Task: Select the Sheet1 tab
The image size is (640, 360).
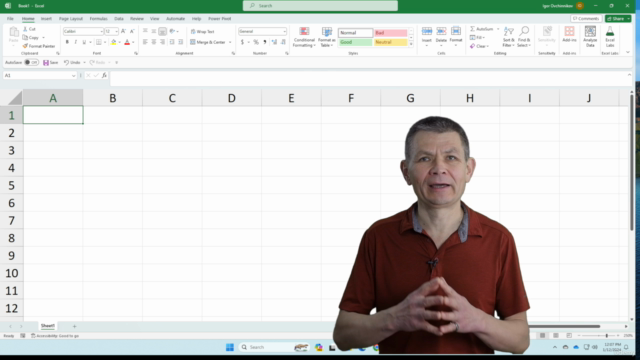Action: [47, 326]
